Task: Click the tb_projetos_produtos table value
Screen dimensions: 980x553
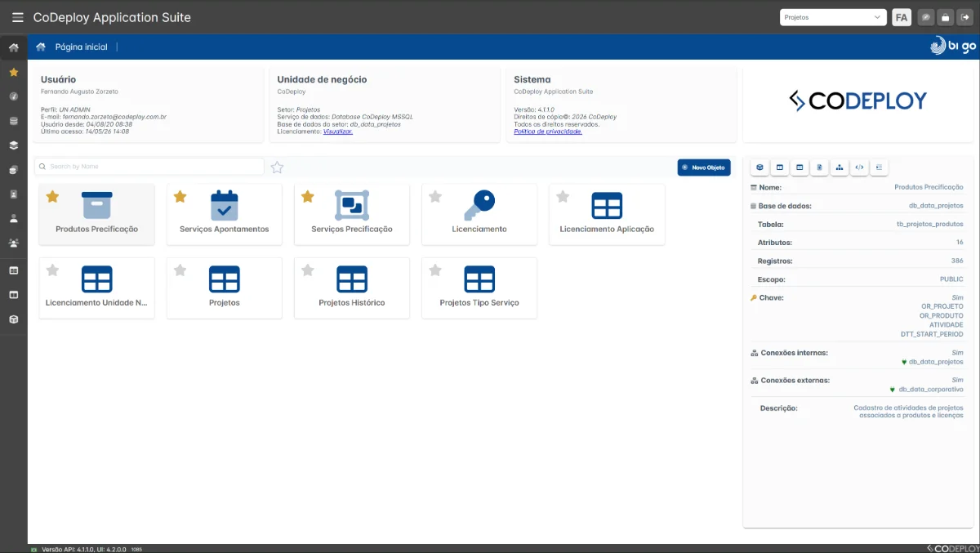Action: pos(930,224)
